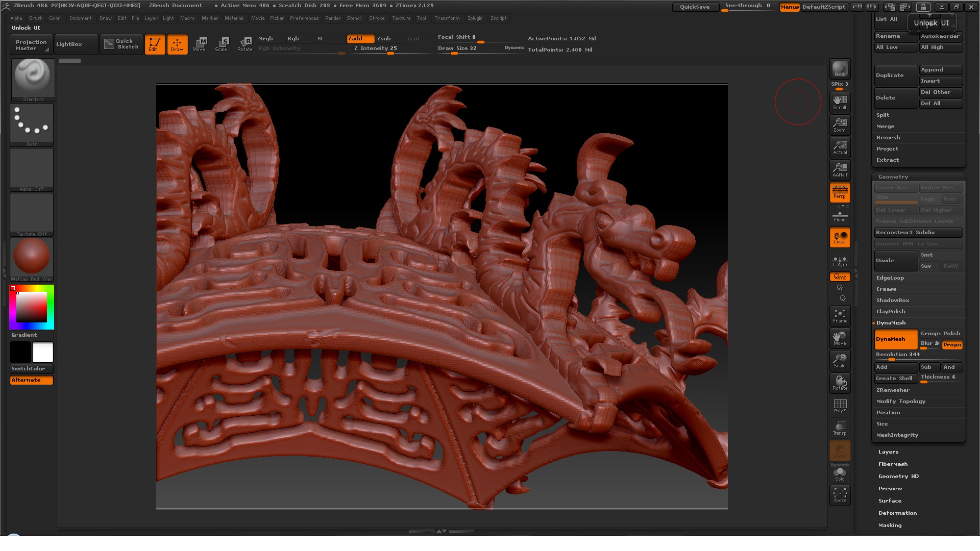Open the Tool menu
Screen dimensions: 980x551
pyautogui.click(x=421, y=18)
